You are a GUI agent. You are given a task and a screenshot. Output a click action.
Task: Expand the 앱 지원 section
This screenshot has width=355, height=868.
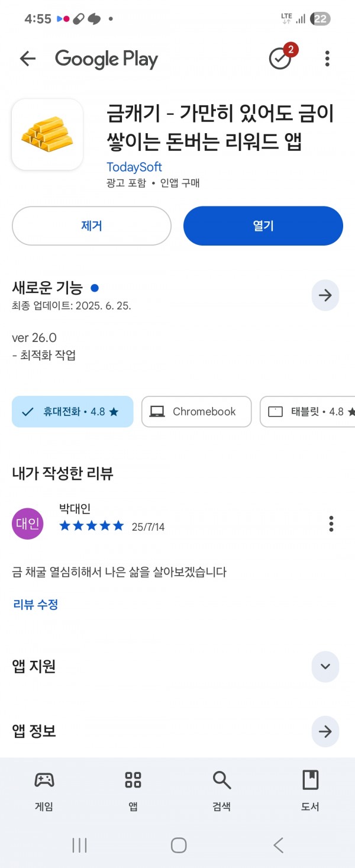point(325,666)
